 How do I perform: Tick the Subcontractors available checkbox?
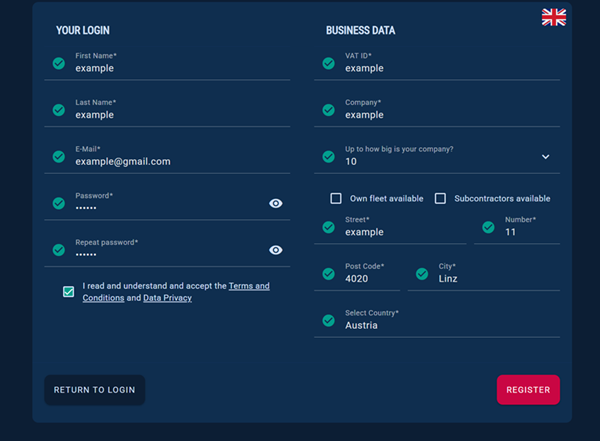click(x=440, y=198)
